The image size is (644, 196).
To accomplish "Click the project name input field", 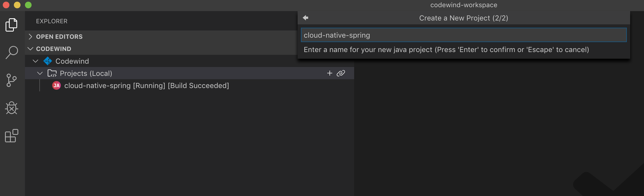I will point(464,35).
